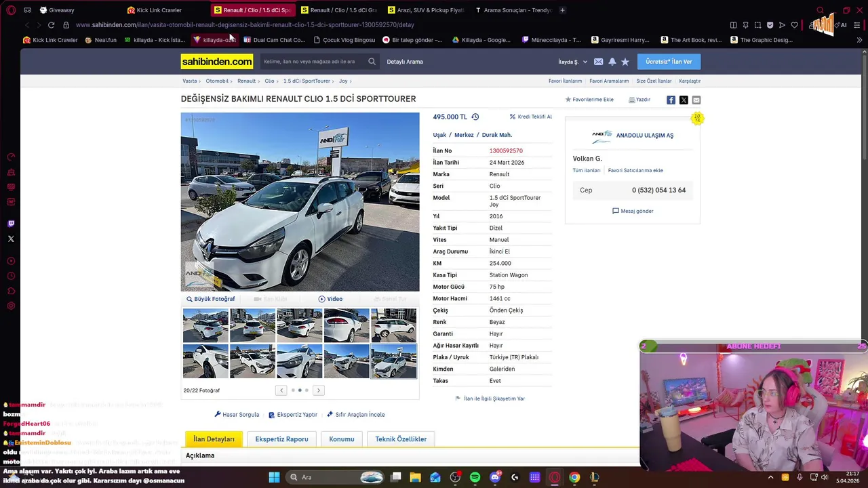Open Tüm ilanları seller link
Image resolution: width=868 pixels, height=488 pixels.
pos(586,171)
